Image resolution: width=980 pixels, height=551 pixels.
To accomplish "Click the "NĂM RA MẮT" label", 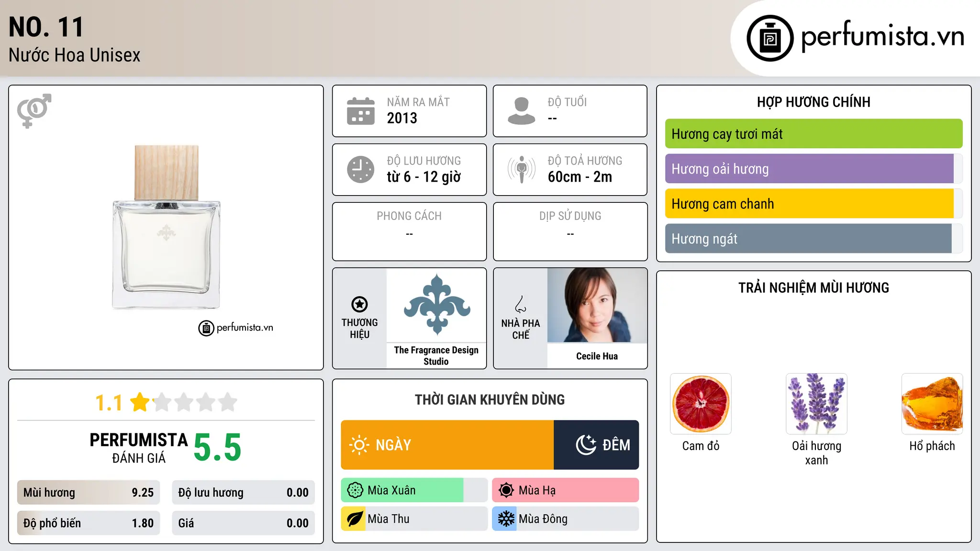I will pyautogui.click(x=418, y=102).
